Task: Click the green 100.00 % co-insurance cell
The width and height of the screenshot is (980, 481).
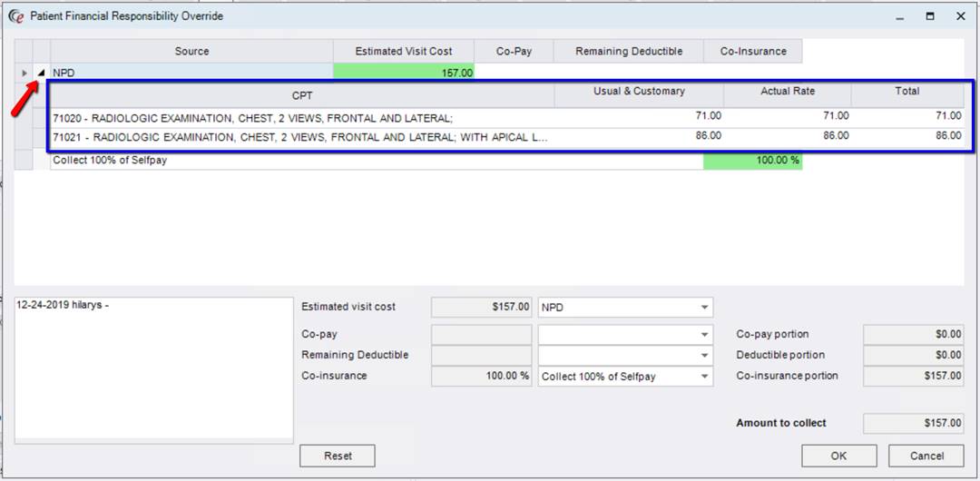Action: (x=752, y=161)
